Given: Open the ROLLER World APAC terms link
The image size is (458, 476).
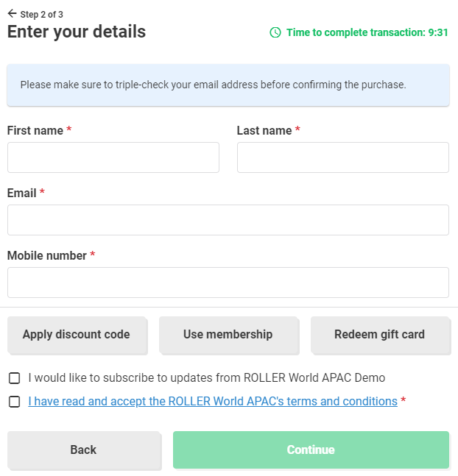Looking at the screenshot, I should coord(213,402).
